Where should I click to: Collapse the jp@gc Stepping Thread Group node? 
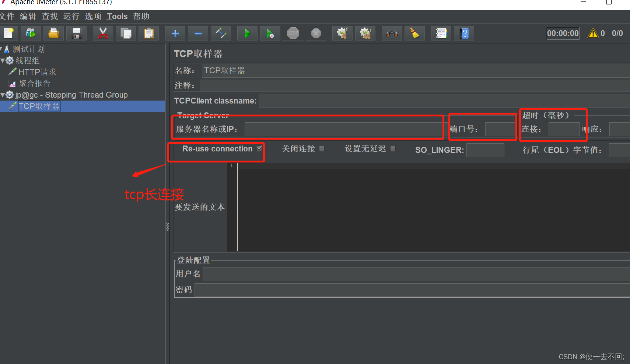3,95
